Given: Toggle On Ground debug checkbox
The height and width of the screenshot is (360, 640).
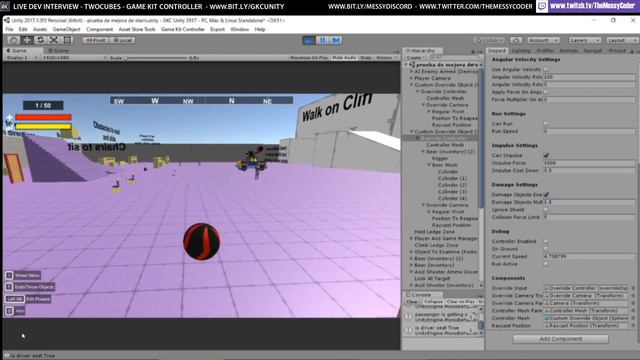Looking at the screenshot, I should click(x=546, y=249).
